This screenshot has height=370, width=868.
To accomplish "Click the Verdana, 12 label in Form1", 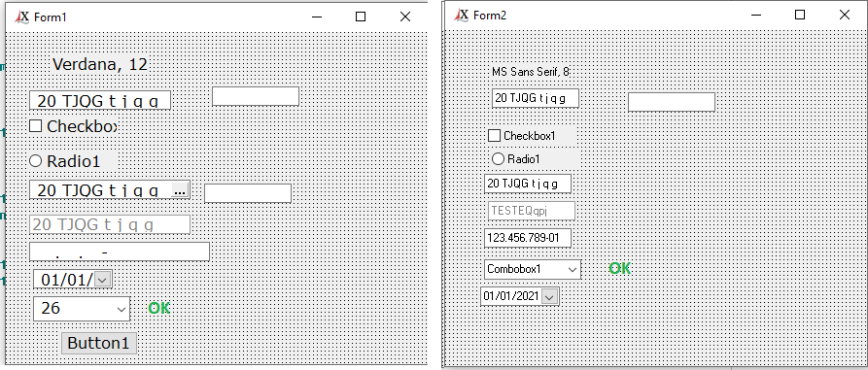I will (x=100, y=65).
